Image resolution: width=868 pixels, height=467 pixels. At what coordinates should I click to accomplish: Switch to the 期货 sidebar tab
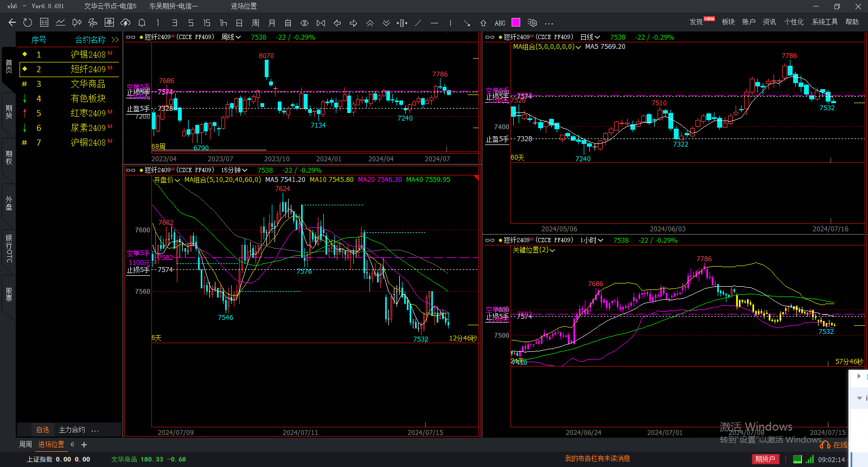point(9,112)
